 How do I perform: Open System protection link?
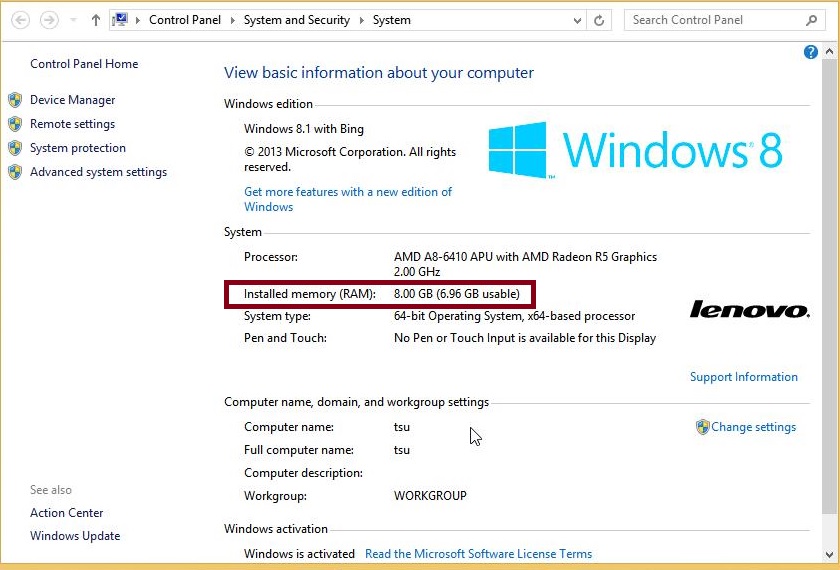coord(78,148)
